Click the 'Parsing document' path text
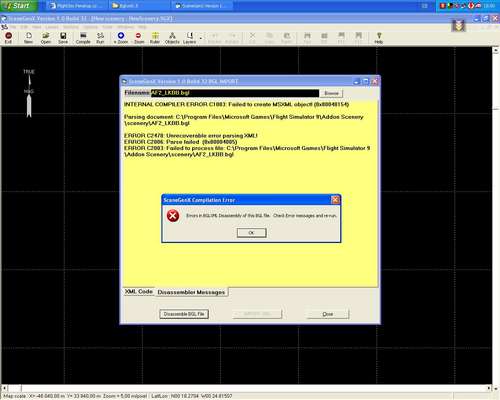The width and height of the screenshot is (500, 400). pyautogui.click(x=243, y=120)
